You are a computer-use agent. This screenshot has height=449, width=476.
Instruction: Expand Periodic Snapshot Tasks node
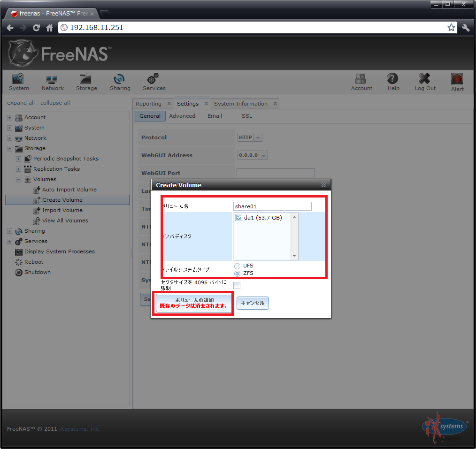pyautogui.click(x=18, y=159)
